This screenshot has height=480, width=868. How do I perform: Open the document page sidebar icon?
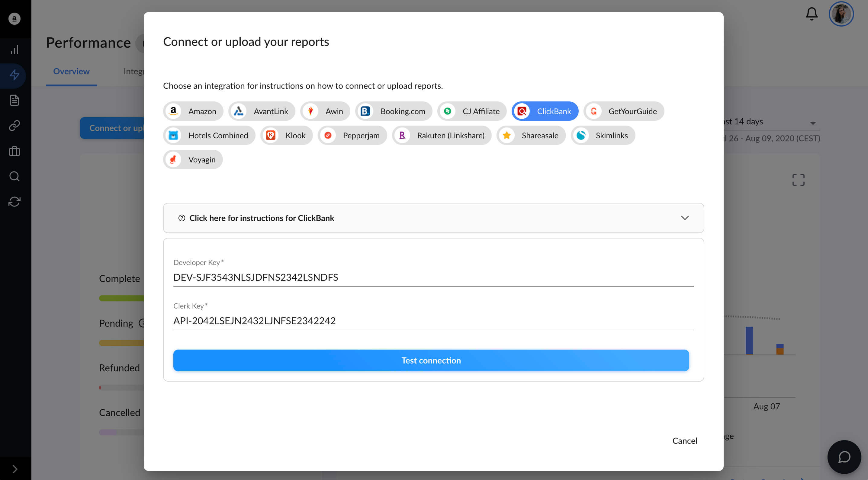click(14, 100)
